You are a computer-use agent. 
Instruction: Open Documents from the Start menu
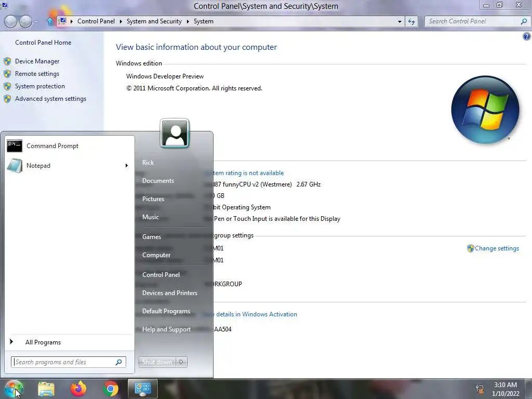pos(158,181)
